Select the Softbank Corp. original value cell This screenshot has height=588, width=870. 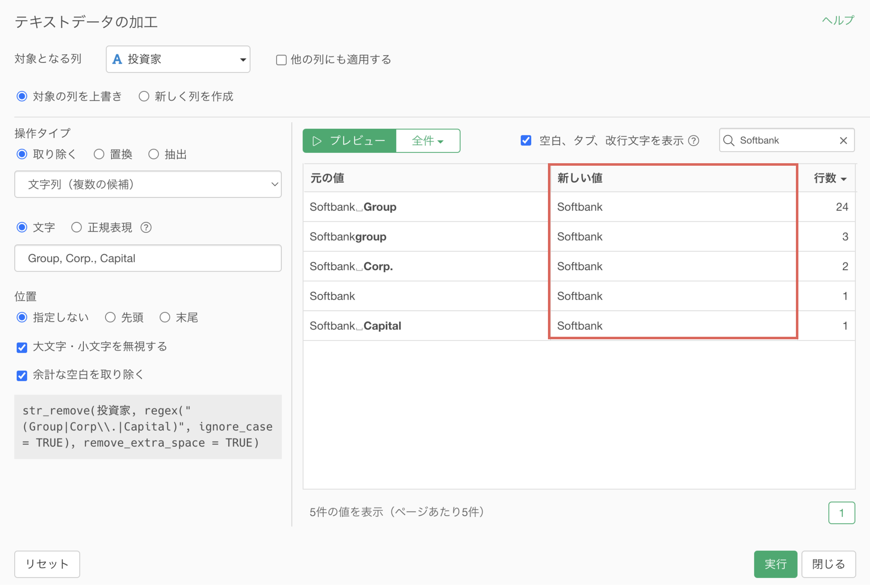coord(426,266)
